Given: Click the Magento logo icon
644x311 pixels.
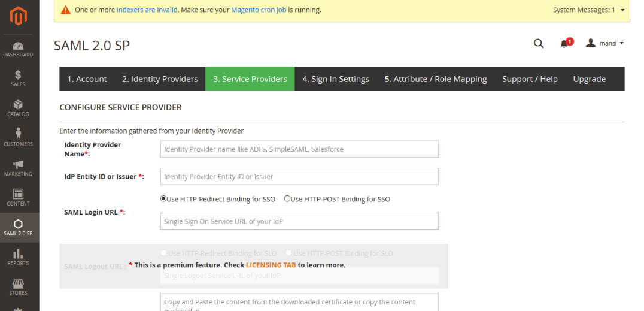Looking at the screenshot, I should [19, 17].
